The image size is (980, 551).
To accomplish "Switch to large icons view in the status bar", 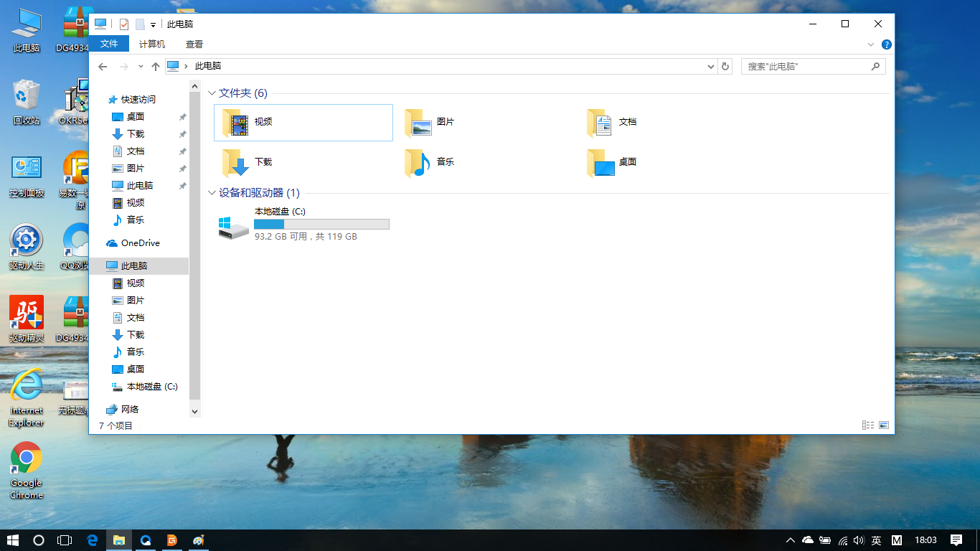I will [884, 425].
